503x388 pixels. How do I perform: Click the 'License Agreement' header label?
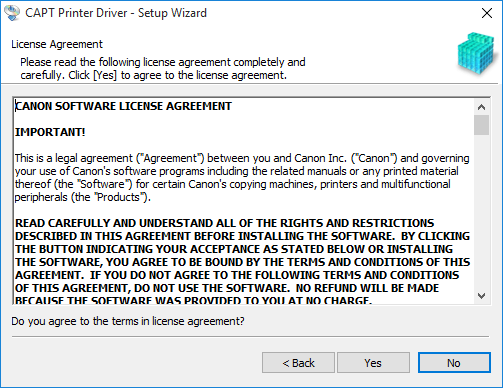[x=57, y=44]
